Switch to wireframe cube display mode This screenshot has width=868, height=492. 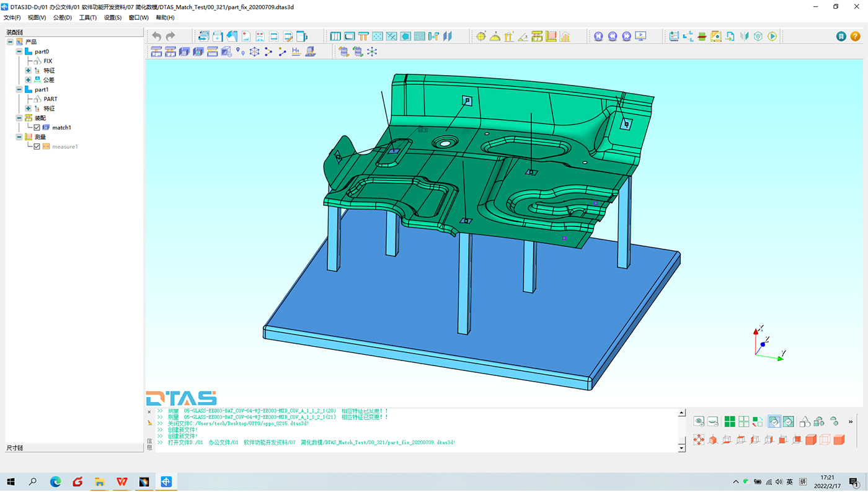click(x=825, y=440)
